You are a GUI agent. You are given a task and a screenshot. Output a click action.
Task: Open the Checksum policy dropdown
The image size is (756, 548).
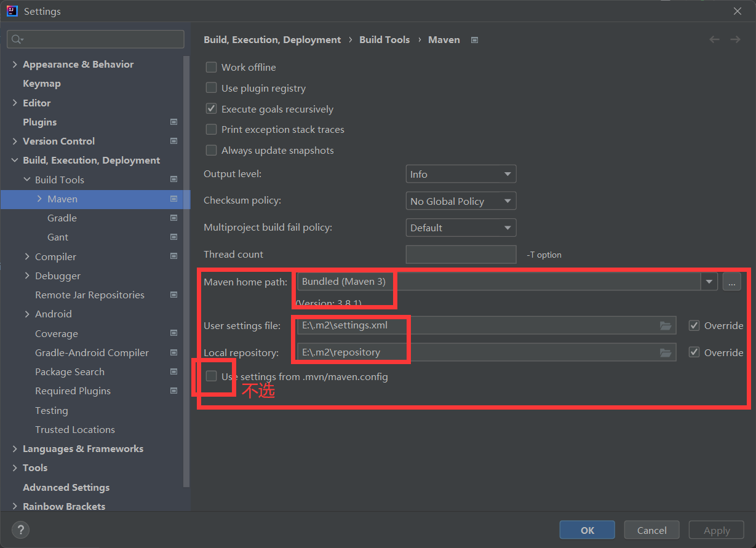coord(461,201)
